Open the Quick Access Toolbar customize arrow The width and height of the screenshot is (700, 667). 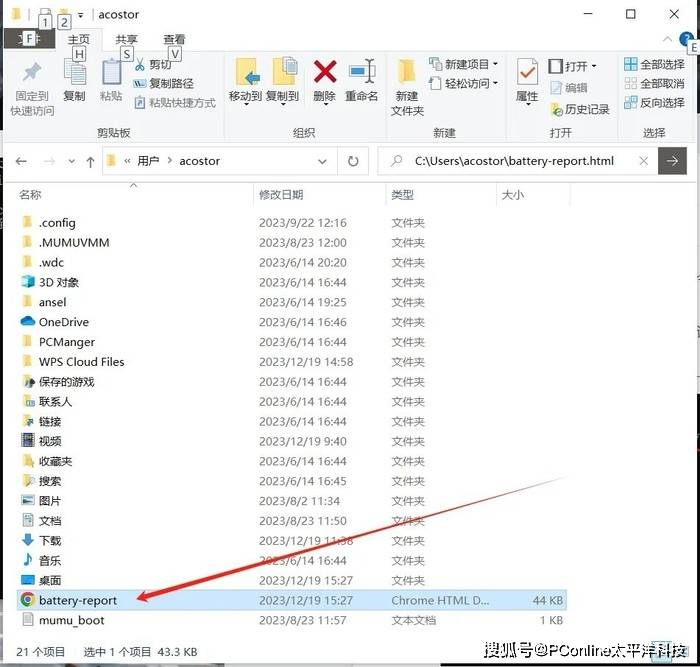coord(80,15)
